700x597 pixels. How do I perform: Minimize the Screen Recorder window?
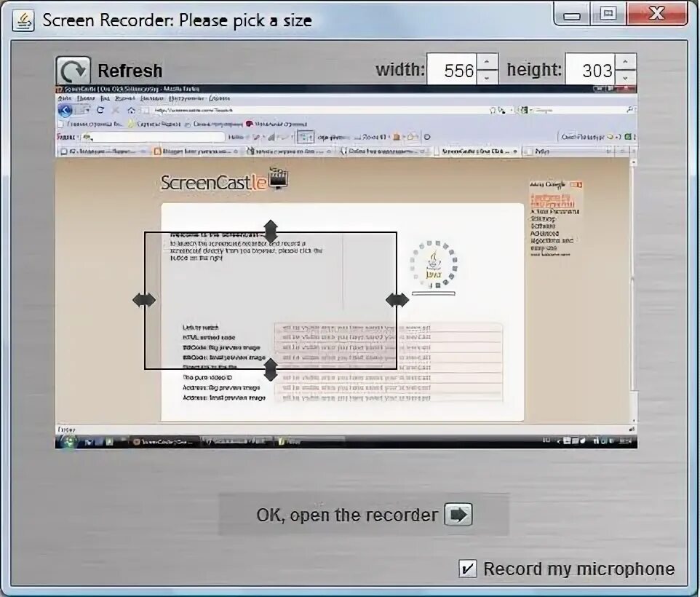[572, 14]
